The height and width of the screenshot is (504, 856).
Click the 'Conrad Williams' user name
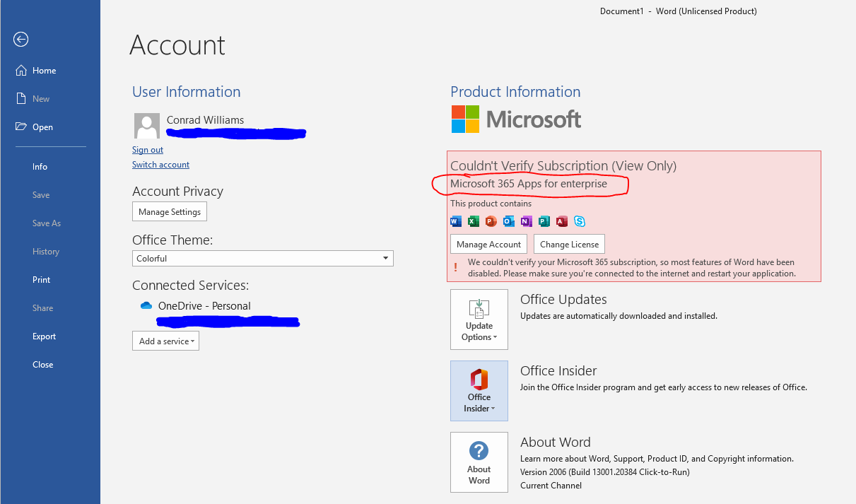click(205, 120)
